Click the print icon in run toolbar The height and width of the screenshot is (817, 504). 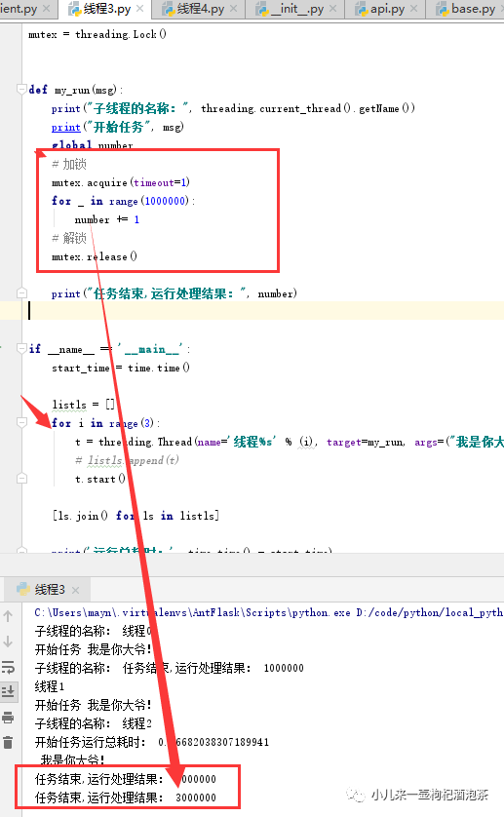point(8,718)
